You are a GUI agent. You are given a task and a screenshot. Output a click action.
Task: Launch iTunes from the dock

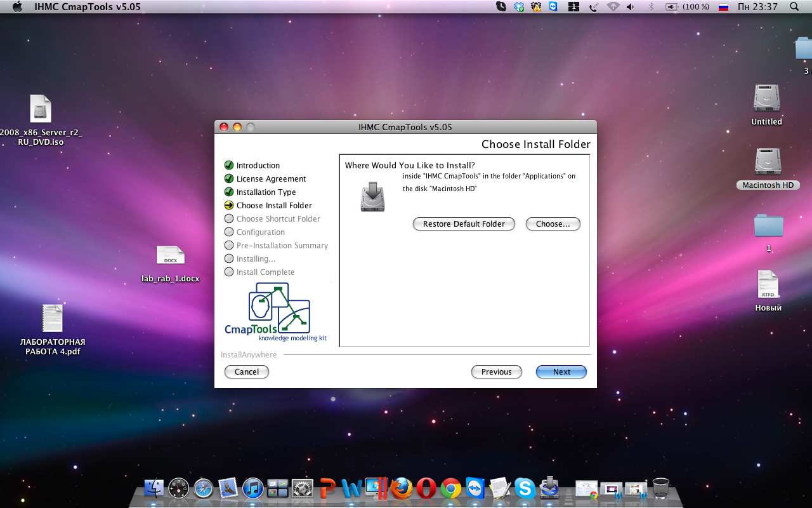coord(253,488)
